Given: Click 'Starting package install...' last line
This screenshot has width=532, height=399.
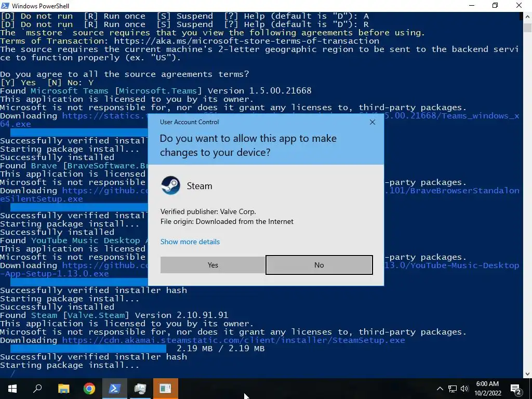Looking at the screenshot, I should click(x=70, y=365).
